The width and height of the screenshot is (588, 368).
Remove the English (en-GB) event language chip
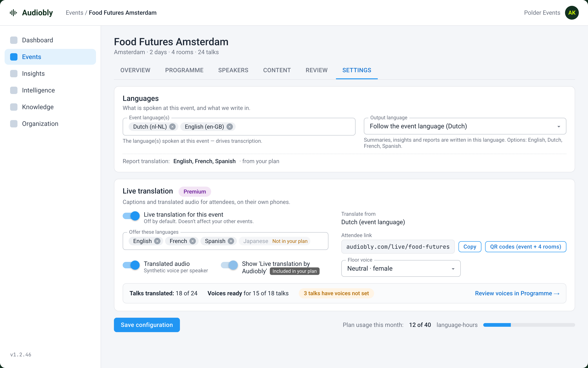[230, 126]
